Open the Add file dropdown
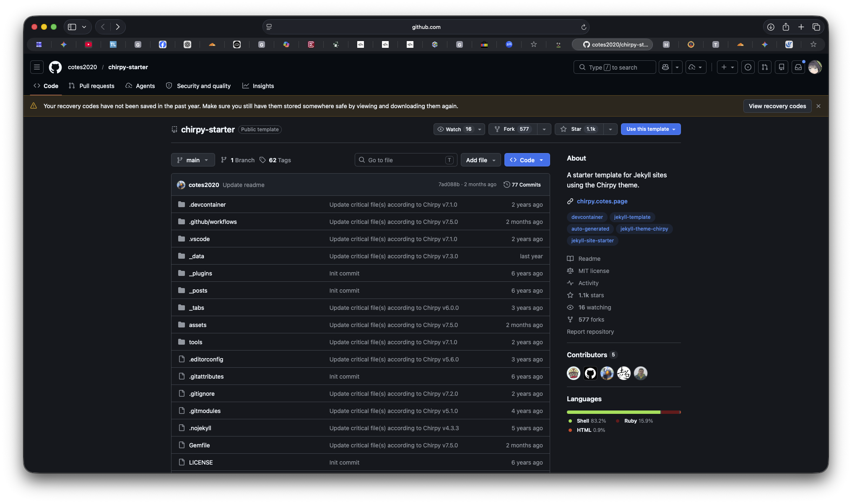852x504 pixels. click(x=481, y=160)
